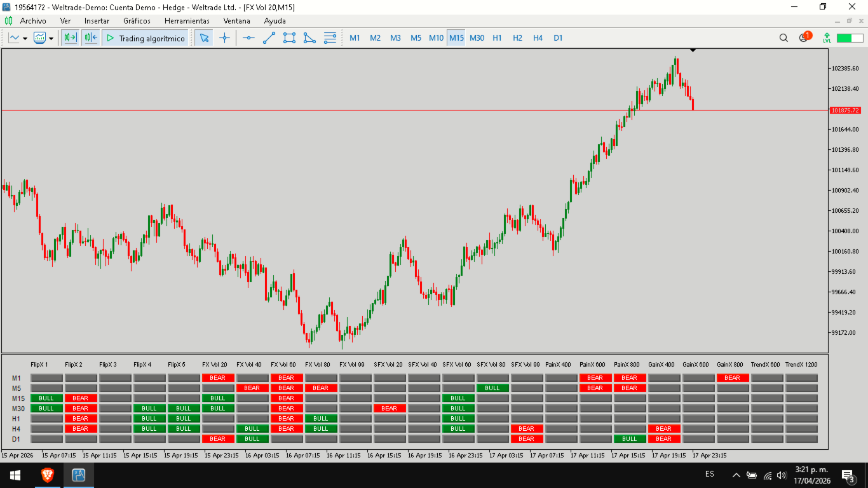Image resolution: width=868 pixels, height=488 pixels.
Task: Switch chart to M1 timeframe
Action: click(355, 38)
